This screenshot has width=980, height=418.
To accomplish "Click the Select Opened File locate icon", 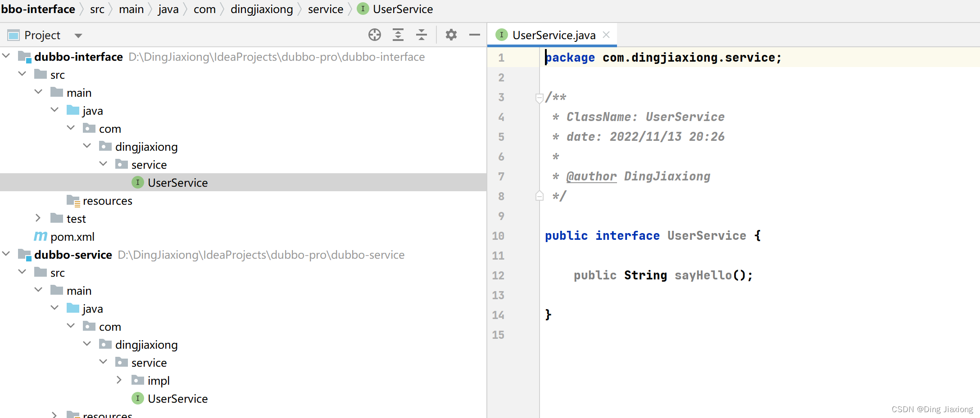I will (x=374, y=35).
